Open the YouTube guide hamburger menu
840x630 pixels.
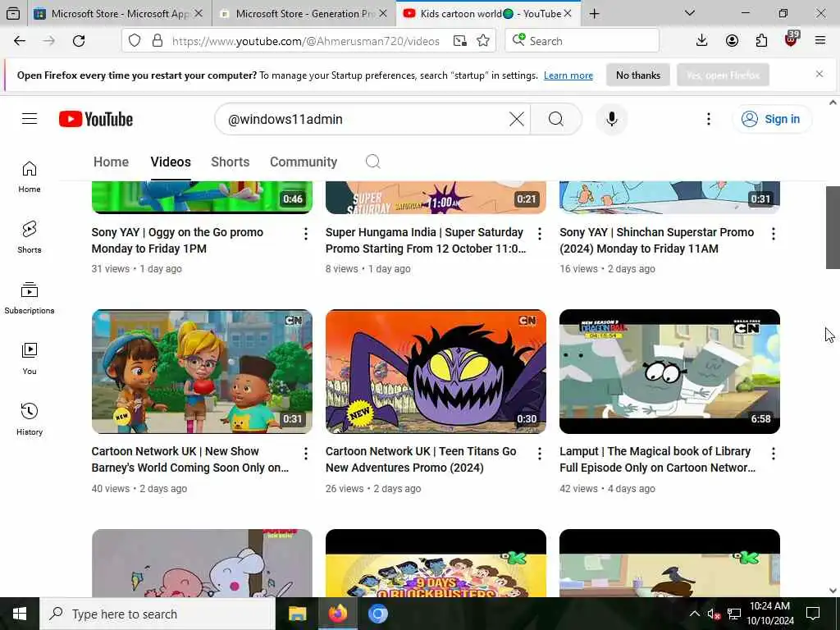click(x=30, y=119)
